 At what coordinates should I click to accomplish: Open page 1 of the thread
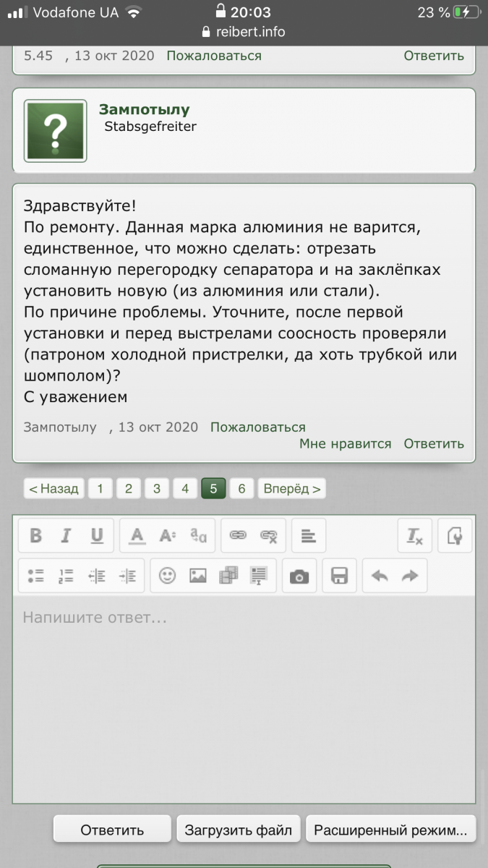tap(100, 488)
